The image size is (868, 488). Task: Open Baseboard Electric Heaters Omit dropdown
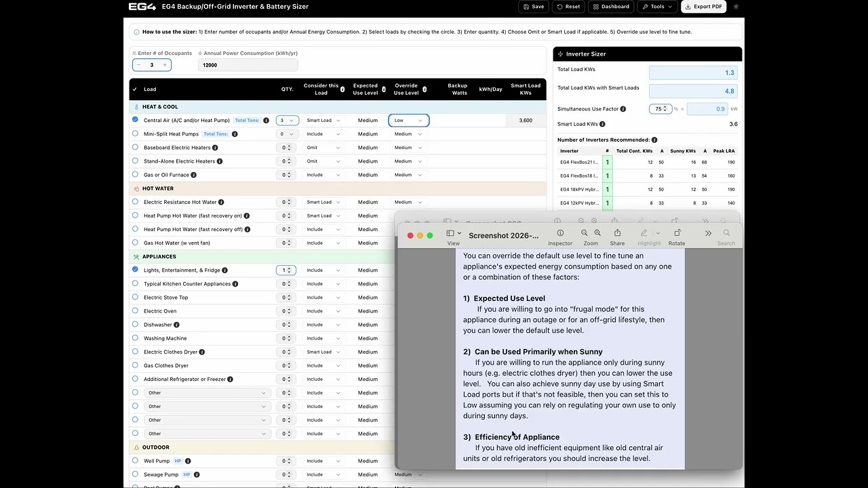[x=323, y=148]
